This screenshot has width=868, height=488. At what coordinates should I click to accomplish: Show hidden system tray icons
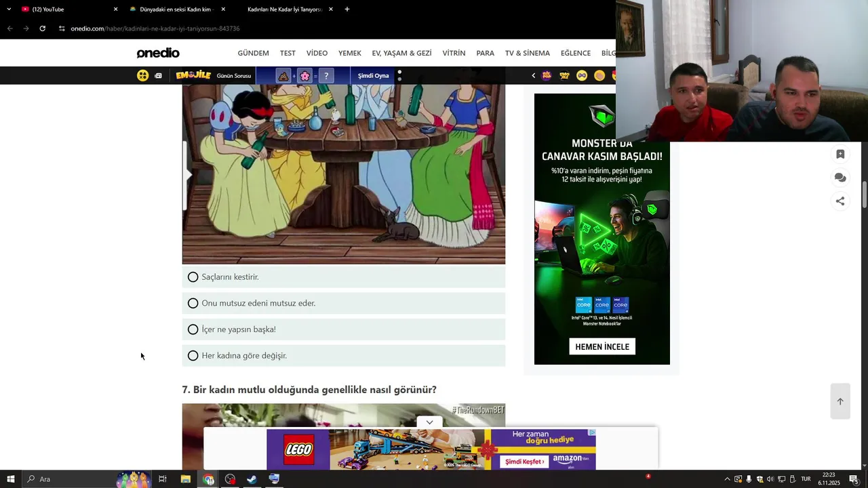coord(727,479)
